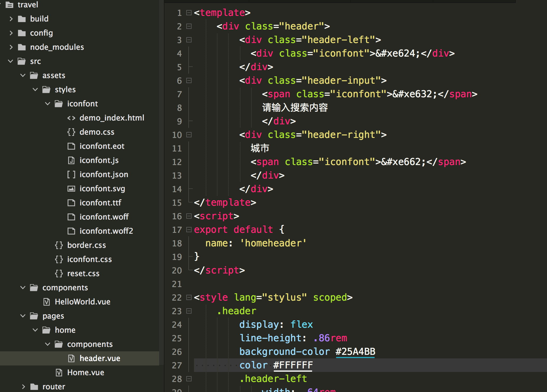Click the 城市 text on line 11
Viewport: 547px width, 392px height.
click(x=260, y=148)
